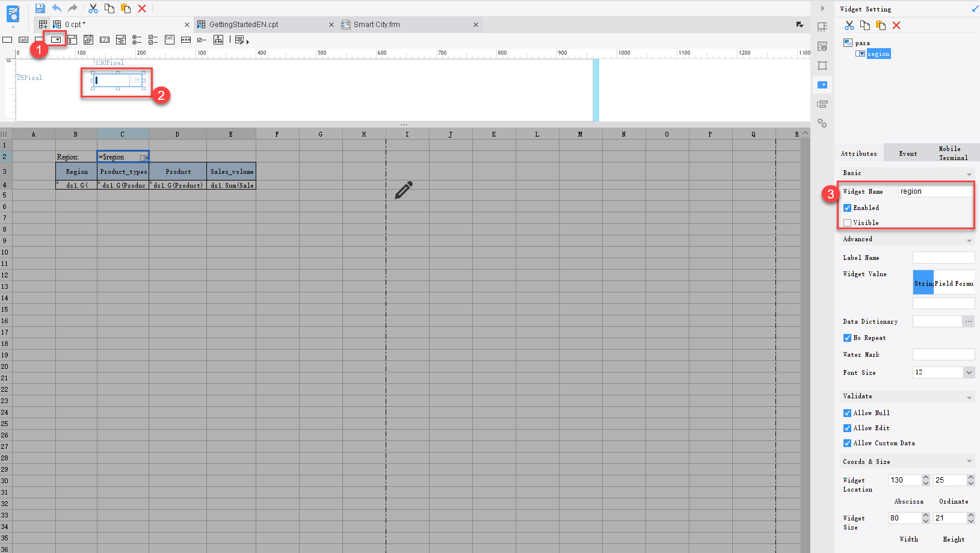This screenshot has width=980, height=553.
Task: Select the Number widget tool
Action: (105, 39)
